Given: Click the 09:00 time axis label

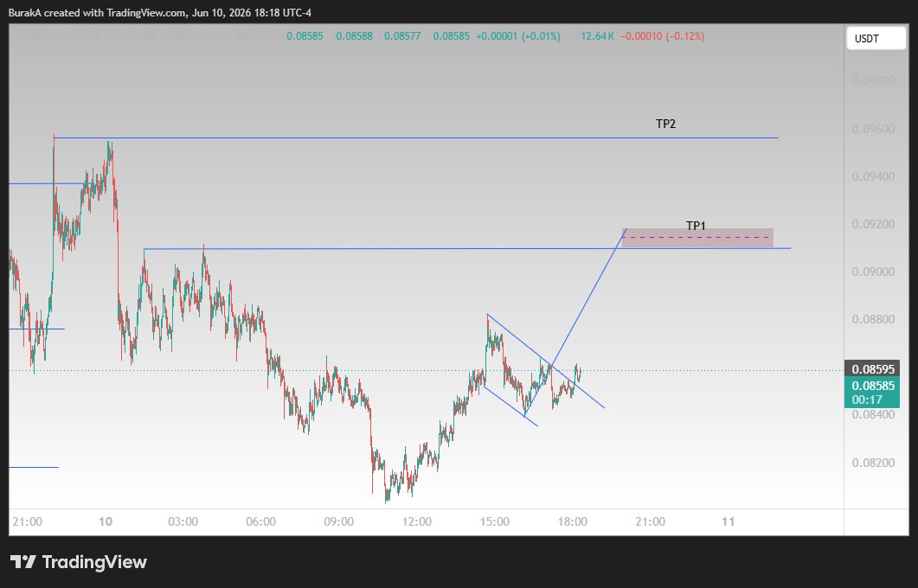Looking at the screenshot, I should (339, 521).
